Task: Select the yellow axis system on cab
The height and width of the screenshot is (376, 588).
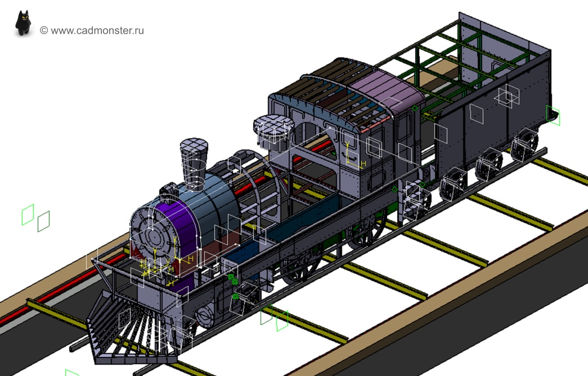Action: pos(353,156)
